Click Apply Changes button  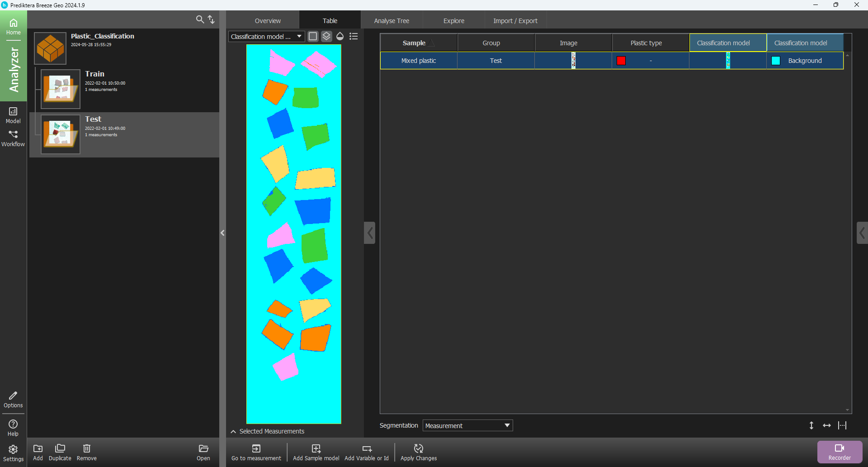tap(419, 452)
